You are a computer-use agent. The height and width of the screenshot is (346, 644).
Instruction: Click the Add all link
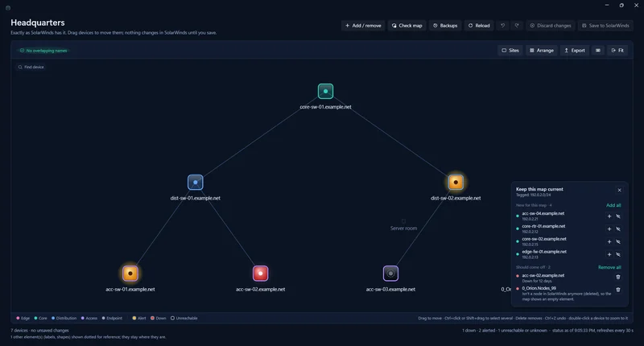(x=613, y=205)
